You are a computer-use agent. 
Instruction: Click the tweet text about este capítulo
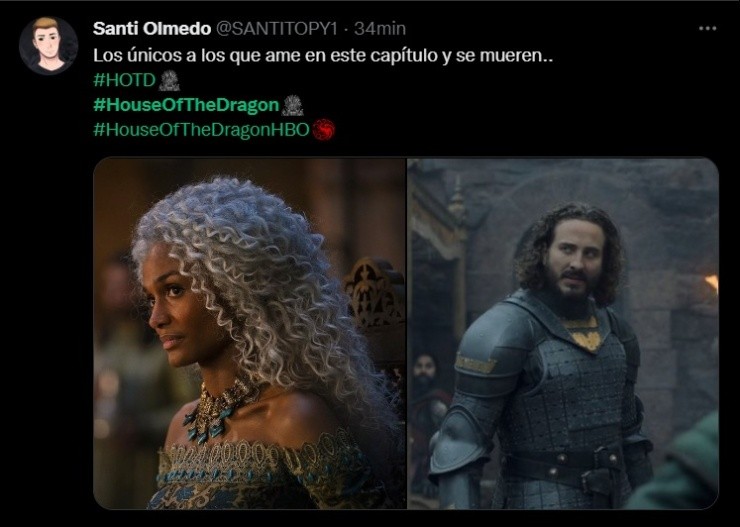323,56
